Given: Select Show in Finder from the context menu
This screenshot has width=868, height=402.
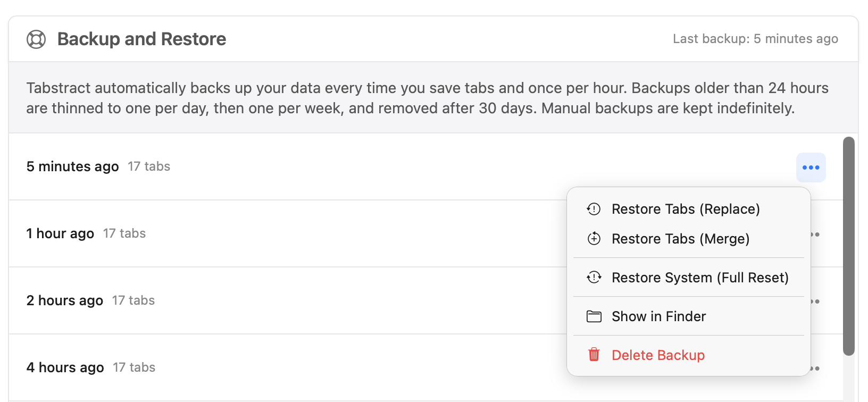Looking at the screenshot, I should tap(658, 316).
